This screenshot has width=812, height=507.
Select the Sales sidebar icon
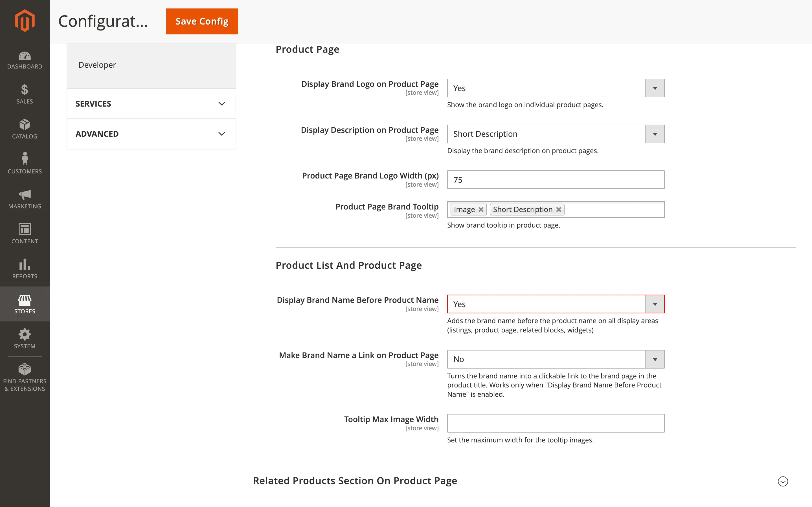(x=25, y=94)
